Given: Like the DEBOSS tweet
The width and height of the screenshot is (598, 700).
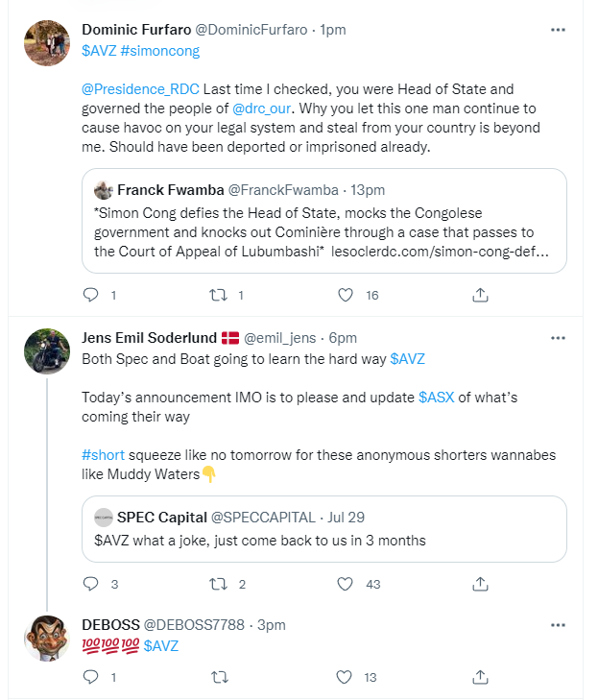Looking at the screenshot, I should click(x=344, y=677).
